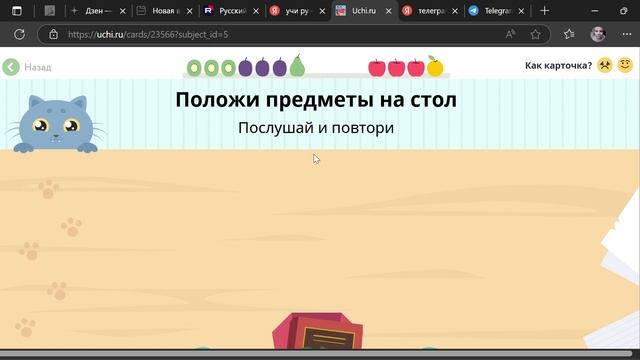Click the first purple plum progress icon
640x360 pixels.
[x=245, y=67]
